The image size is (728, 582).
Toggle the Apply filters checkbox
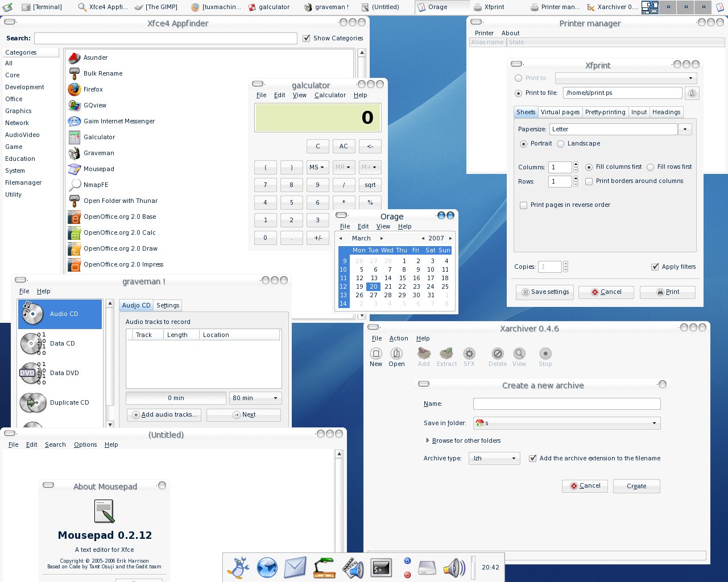pyautogui.click(x=655, y=267)
